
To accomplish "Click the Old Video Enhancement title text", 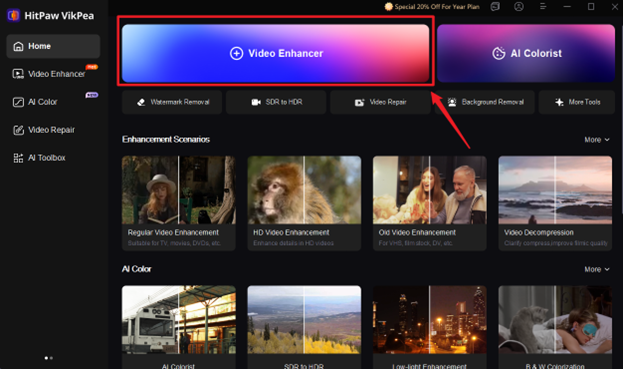I will (x=417, y=232).
